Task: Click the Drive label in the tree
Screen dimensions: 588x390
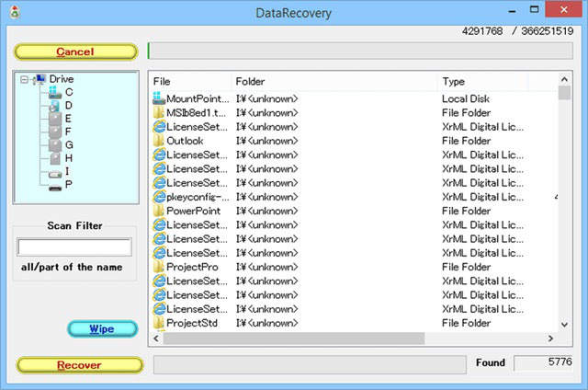Action: point(62,79)
